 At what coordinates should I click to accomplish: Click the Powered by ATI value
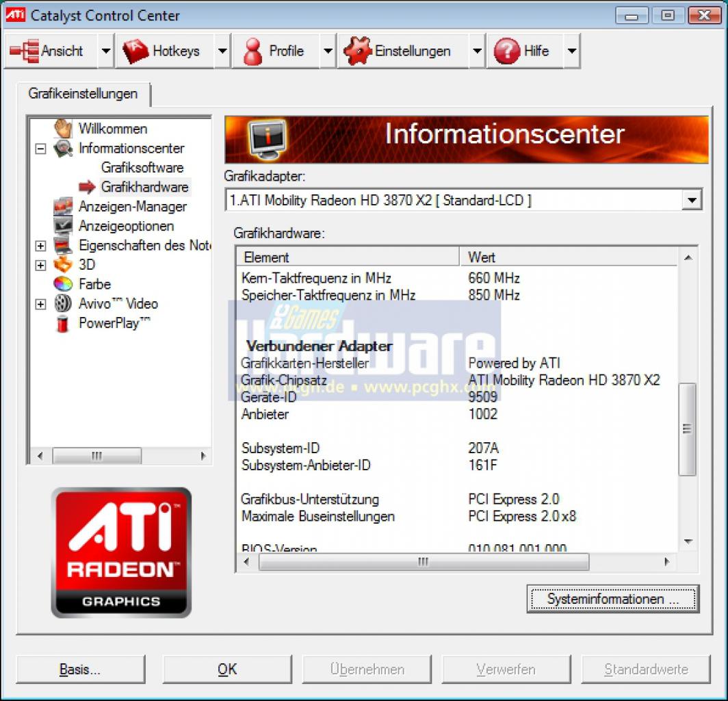514,363
